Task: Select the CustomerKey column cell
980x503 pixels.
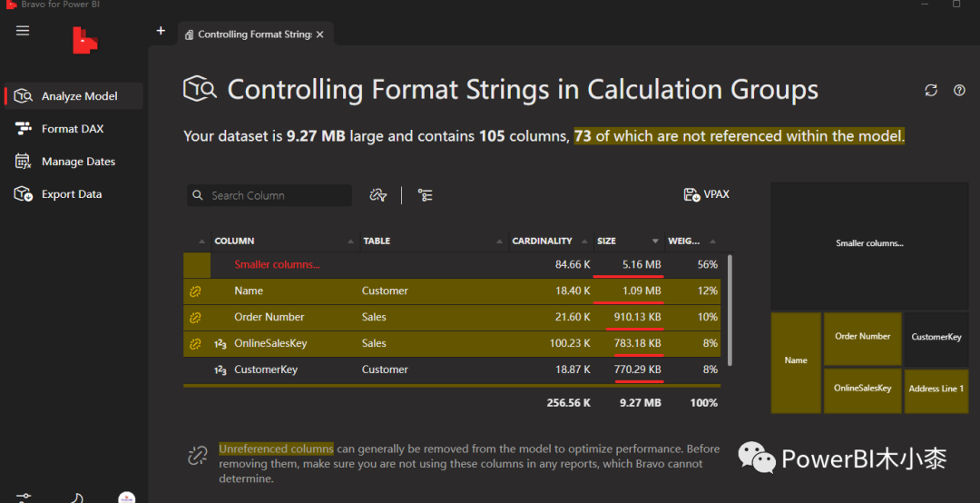Action: click(x=266, y=370)
